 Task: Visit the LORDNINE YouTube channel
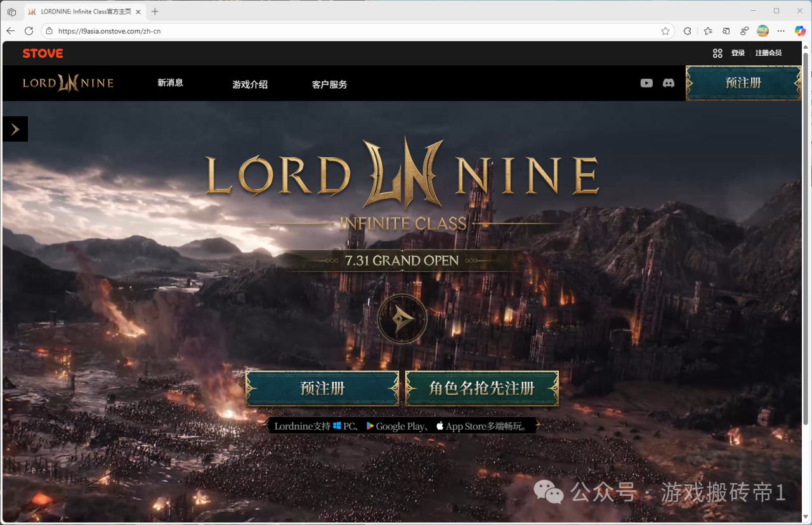(646, 83)
